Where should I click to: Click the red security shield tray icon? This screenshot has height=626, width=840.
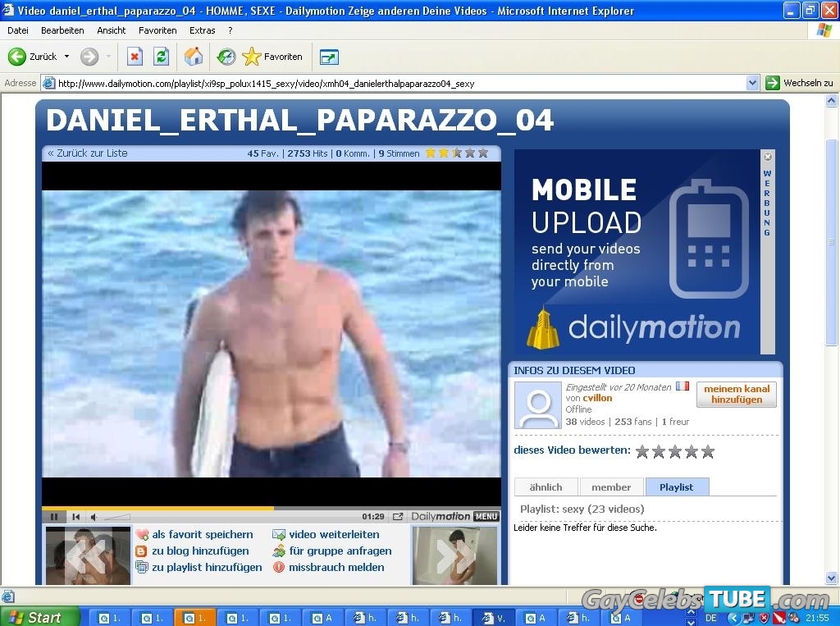[764, 618]
